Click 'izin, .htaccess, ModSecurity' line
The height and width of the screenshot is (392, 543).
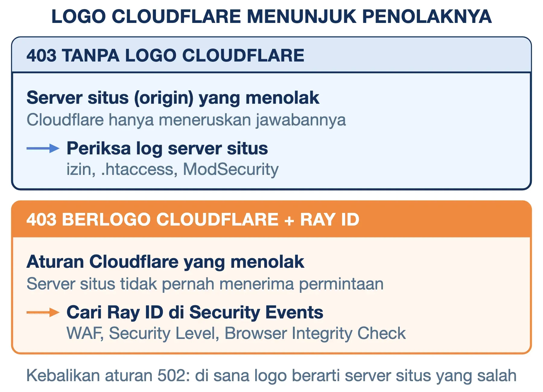pyautogui.click(x=173, y=169)
